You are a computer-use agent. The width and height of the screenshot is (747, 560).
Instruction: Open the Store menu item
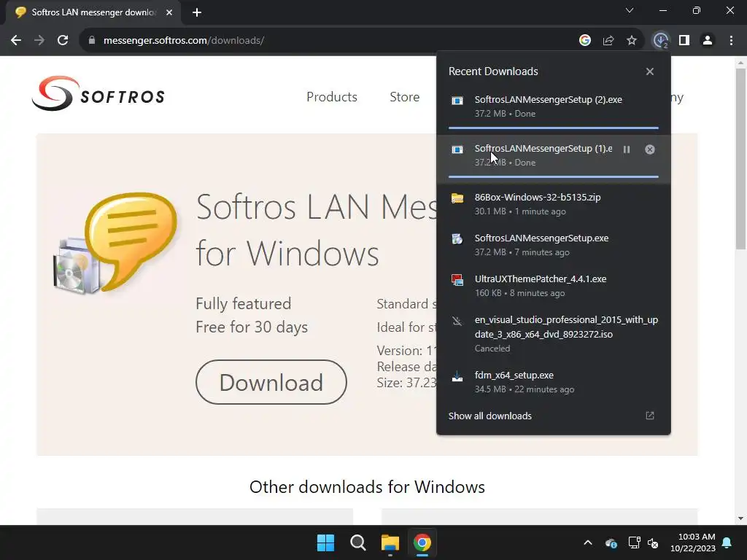pos(404,97)
